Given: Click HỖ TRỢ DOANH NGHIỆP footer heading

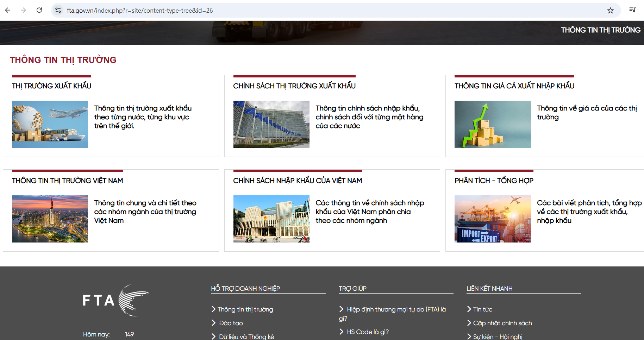Looking at the screenshot, I should 245,289.
